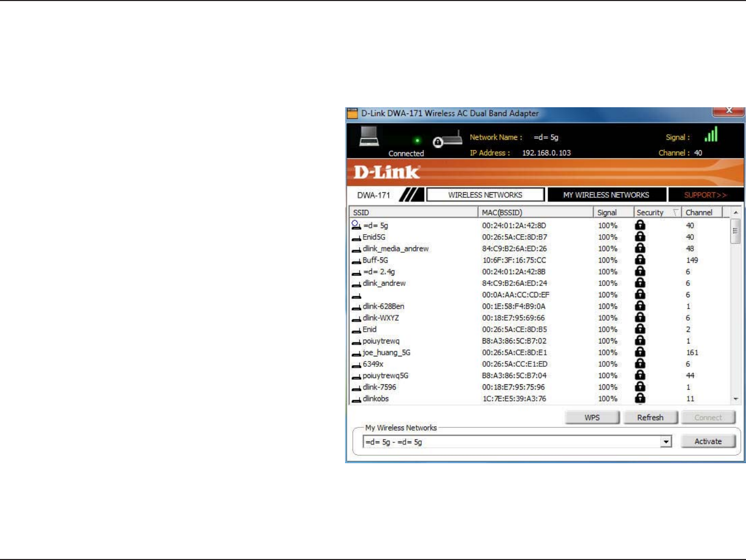
Task: Click MAC address 00:0A:AA:CC:CD:EF
Action: 515,295
